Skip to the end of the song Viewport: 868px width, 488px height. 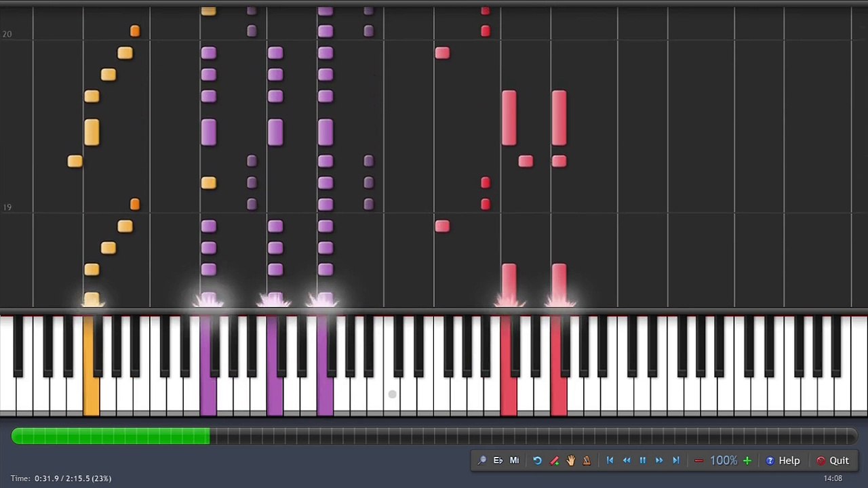coord(675,461)
